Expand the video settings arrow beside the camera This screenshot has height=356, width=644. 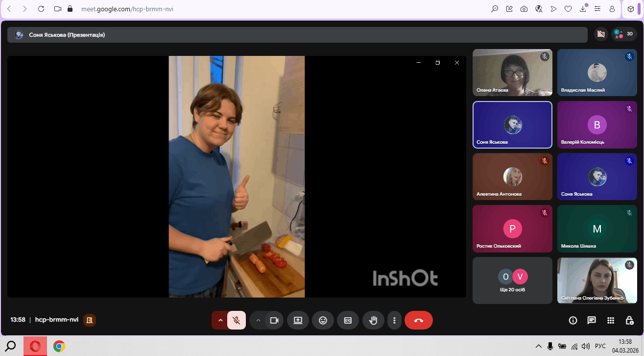tap(258, 320)
